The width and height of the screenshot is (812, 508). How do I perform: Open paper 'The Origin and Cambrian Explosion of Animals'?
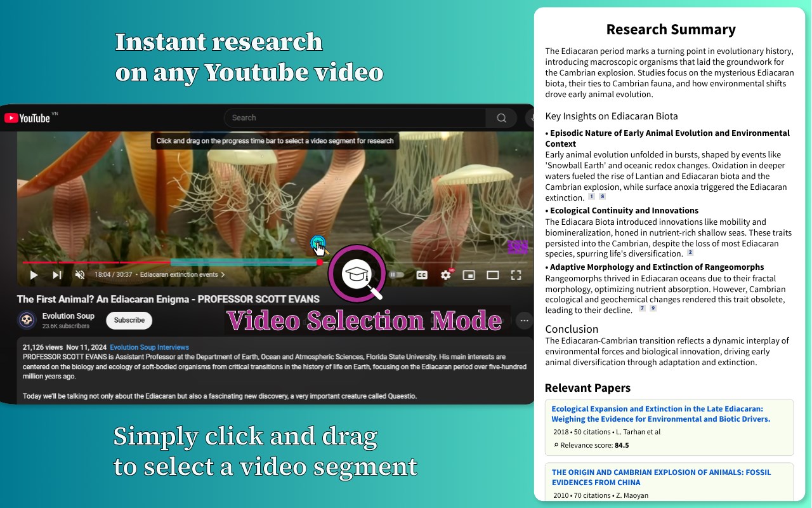click(x=661, y=477)
